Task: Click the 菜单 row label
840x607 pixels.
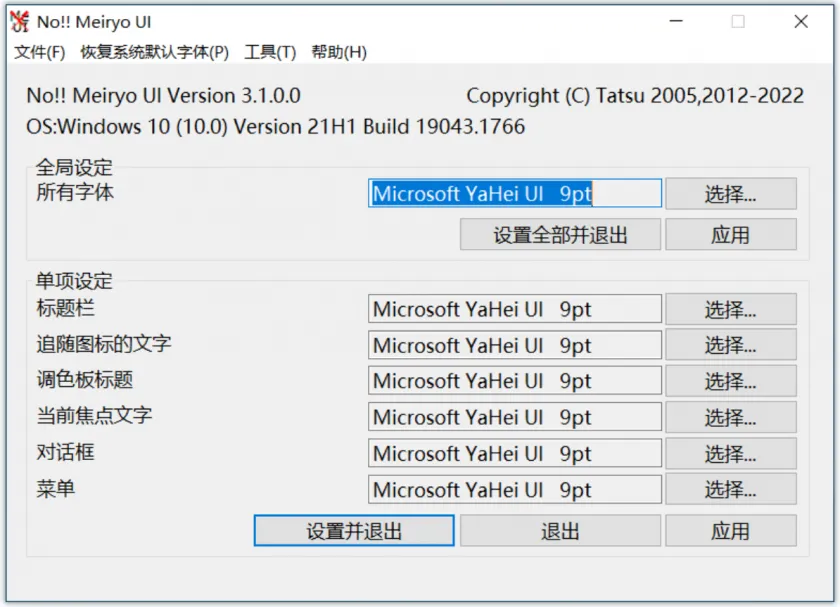Action: point(56,488)
